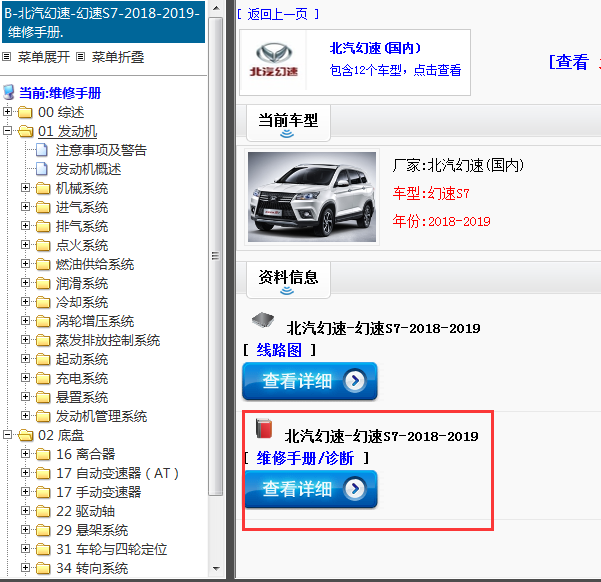601x582 pixels.
Task: Click the 涡轮增压系统 folder icon
Action: (43, 321)
